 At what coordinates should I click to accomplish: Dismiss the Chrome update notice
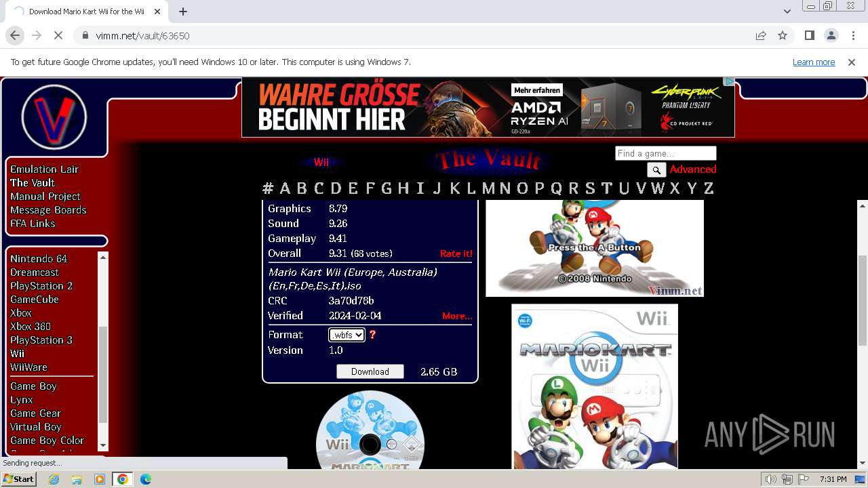pos(852,62)
